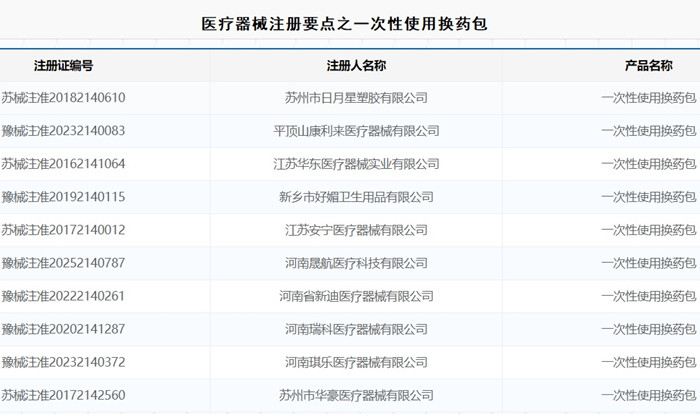
Task: Select registration number 豫械注准20202141287
Action: point(63,329)
